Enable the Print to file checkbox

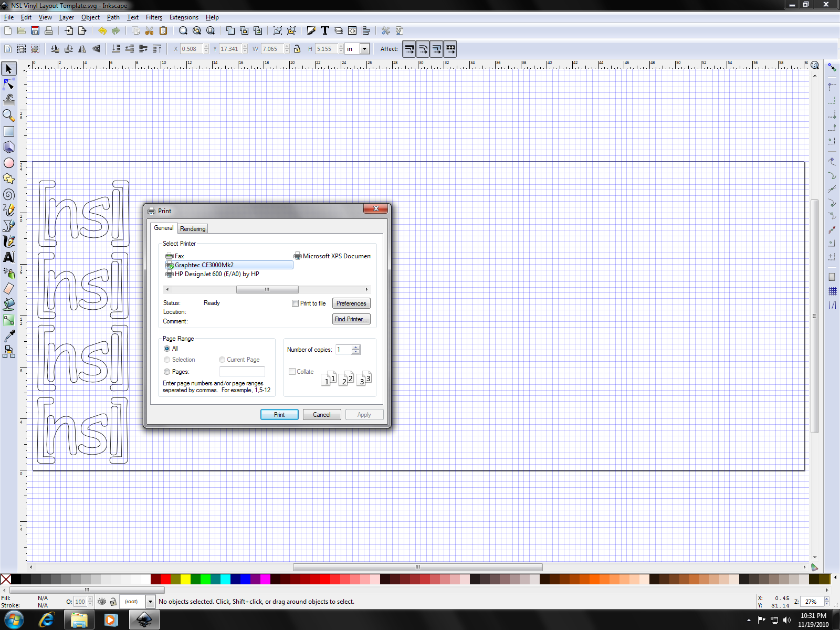tap(296, 303)
